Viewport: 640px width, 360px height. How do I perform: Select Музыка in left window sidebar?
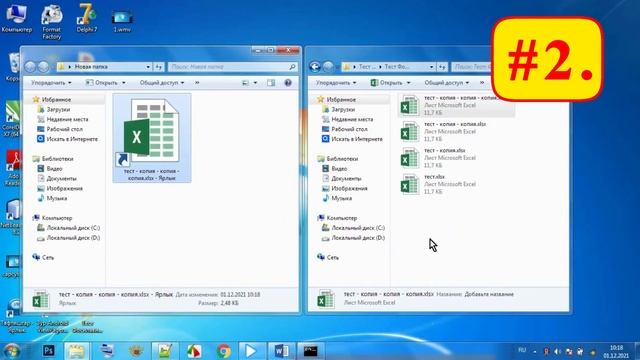pyautogui.click(x=52, y=198)
